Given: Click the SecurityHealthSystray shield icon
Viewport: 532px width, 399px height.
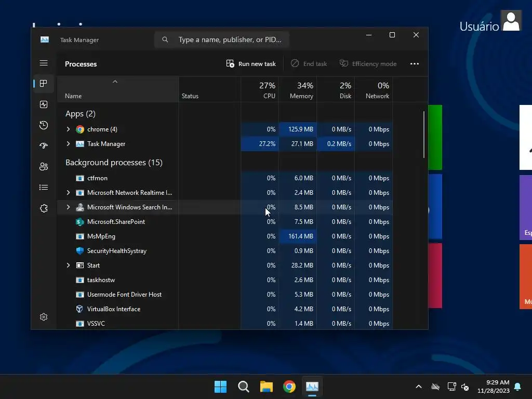Looking at the screenshot, I should 79,251.
